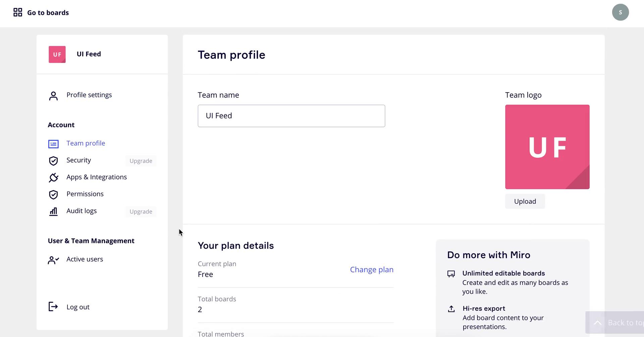
Task: Click the Change plan link
Action: click(x=372, y=270)
